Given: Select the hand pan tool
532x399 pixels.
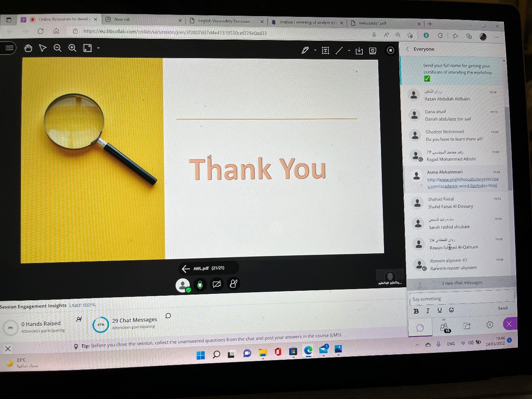Looking at the screenshot, I should coord(28,48).
